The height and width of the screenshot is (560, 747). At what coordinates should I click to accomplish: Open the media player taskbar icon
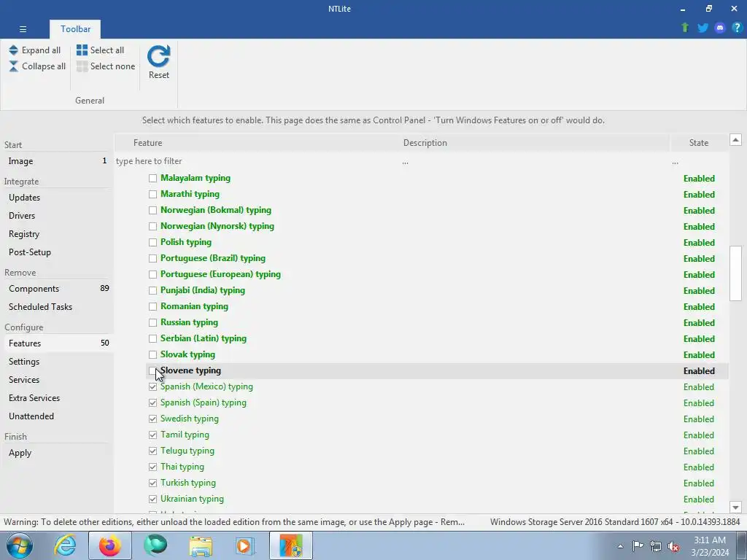point(245,545)
